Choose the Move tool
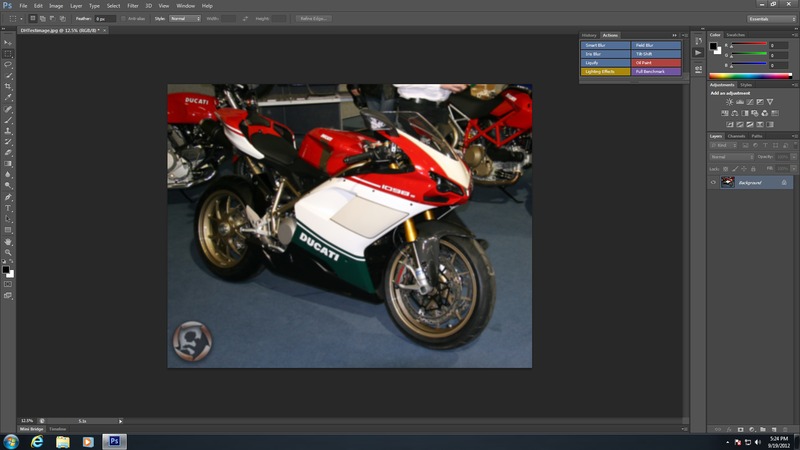Screen dimensions: 800x450 8,43
